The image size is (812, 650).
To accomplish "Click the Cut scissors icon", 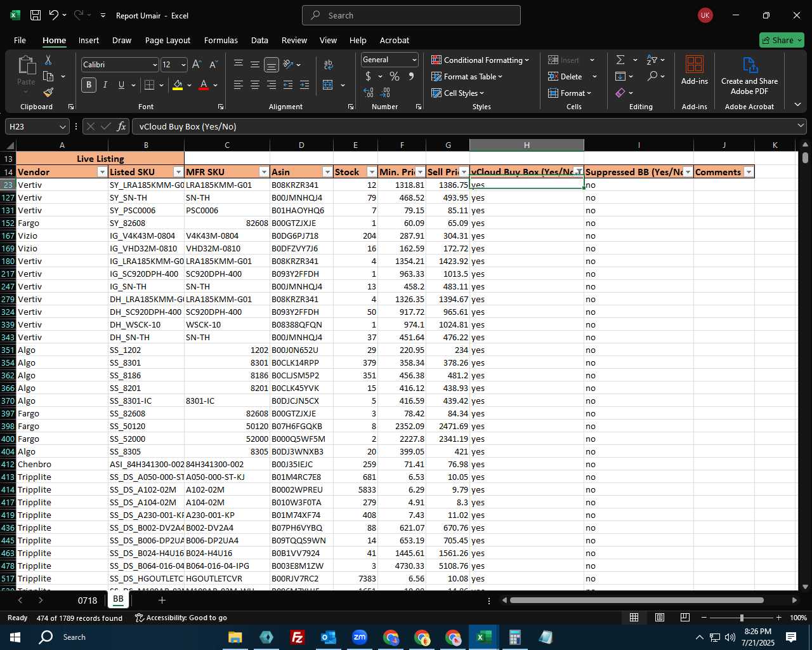I will [x=48, y=60].
